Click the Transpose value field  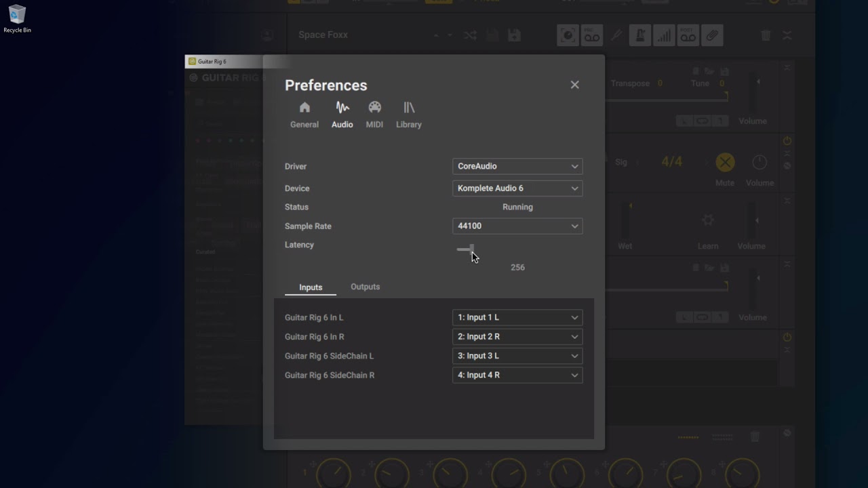pyautogui.click(x=660, y=83)
